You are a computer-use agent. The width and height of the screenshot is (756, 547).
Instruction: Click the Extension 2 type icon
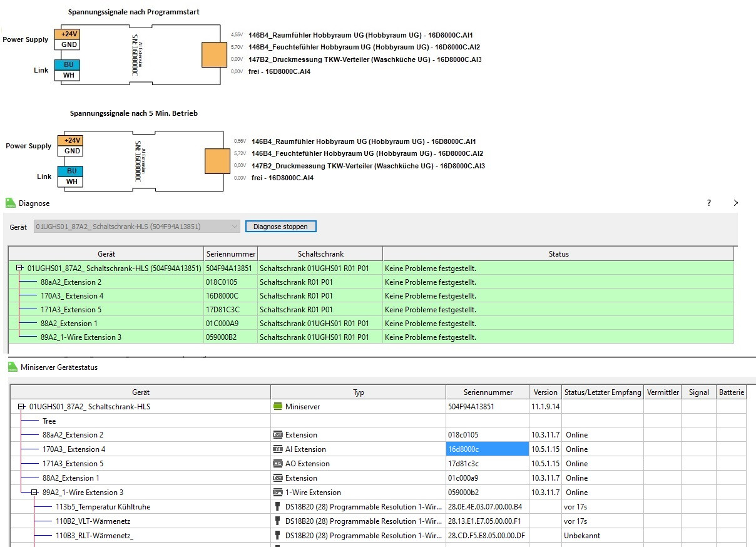(278, 435)
